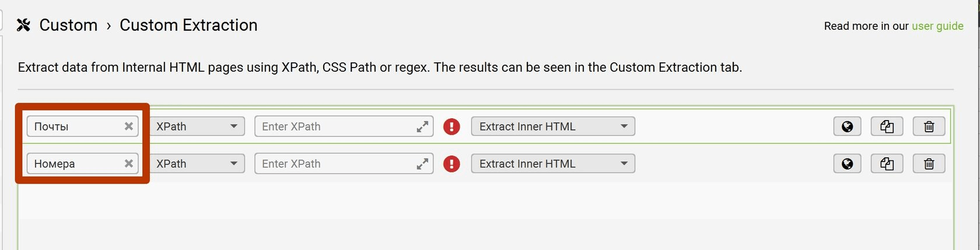Click the red error icon in second row

pyautogui.click(x=452, y=164)
